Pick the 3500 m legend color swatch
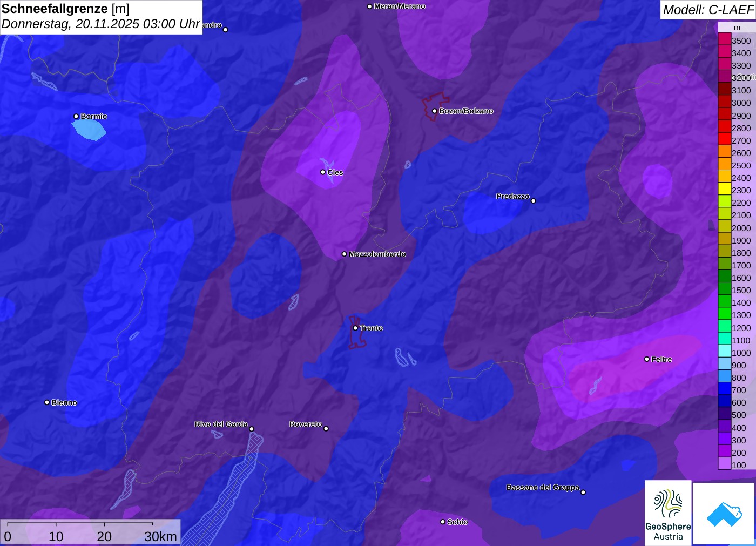Viewport: 756px width, 546px height. coord(725,40)
